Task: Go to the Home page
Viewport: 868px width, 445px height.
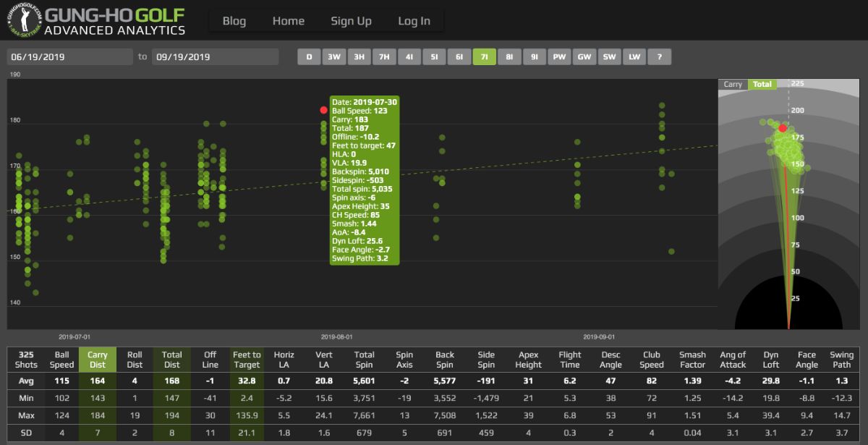Action: 289,21
